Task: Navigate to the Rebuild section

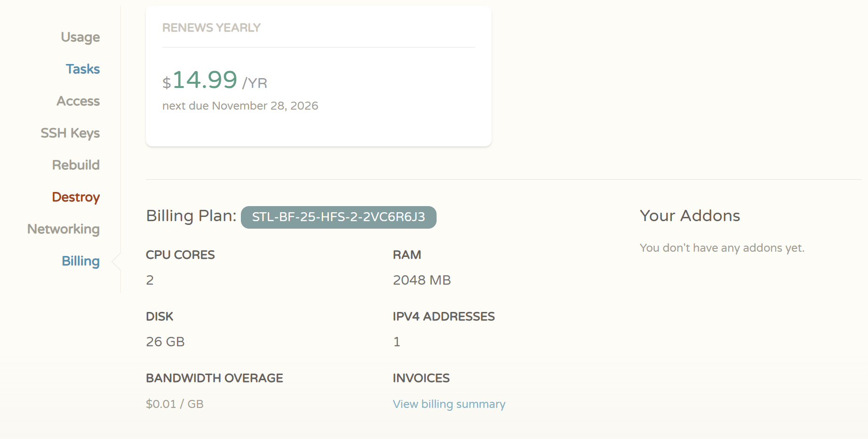Action: pos(76,165)
